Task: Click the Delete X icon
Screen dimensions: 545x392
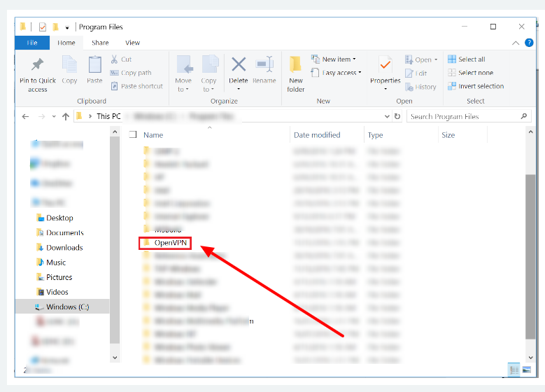Action: tap(239, 64)
